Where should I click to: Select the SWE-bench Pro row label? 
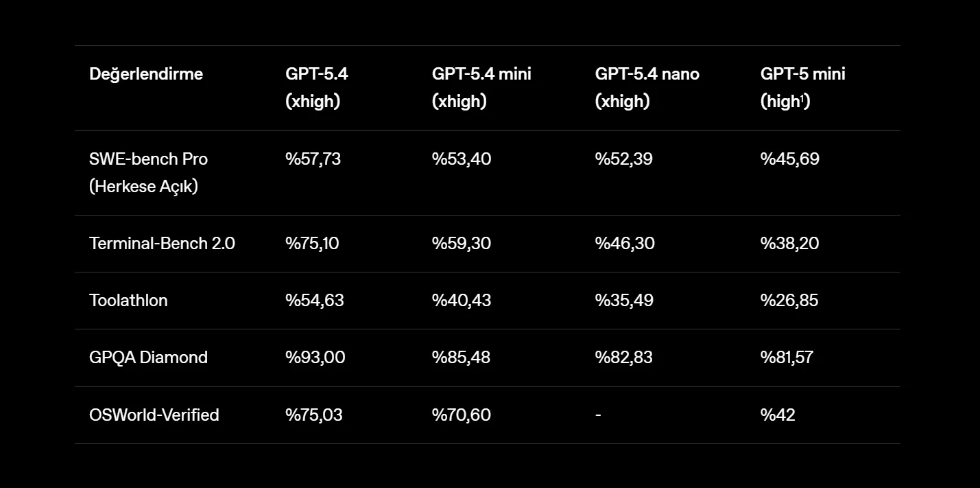point(148,172)
